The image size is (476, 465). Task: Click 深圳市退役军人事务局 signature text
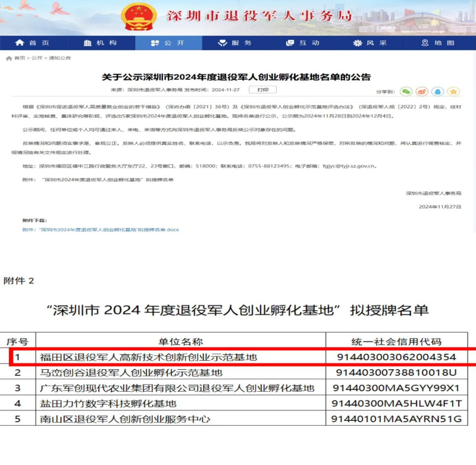(434, 193)
